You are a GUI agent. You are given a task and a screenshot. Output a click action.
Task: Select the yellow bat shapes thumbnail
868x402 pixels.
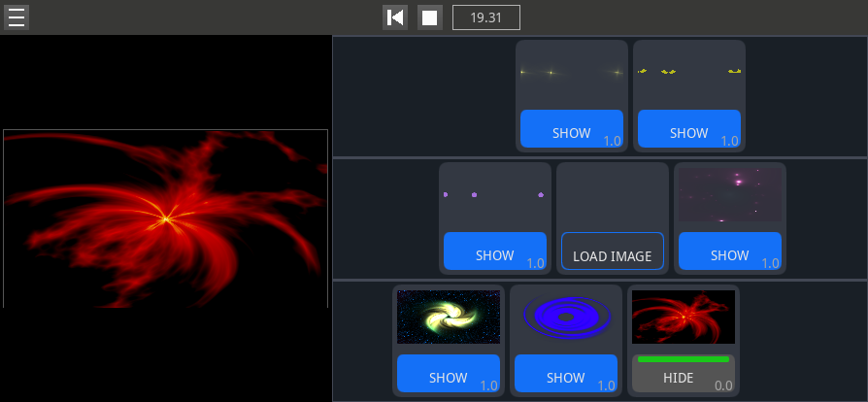point(689,73)
